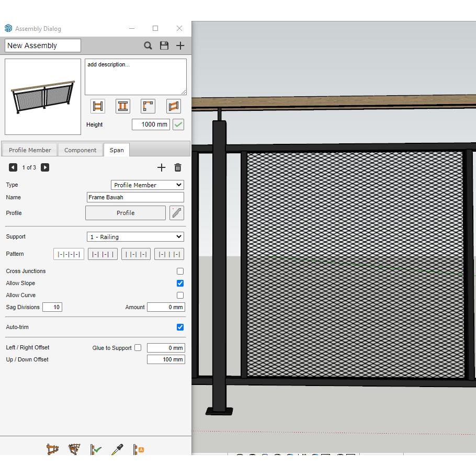Select the sloped assembly orientation icon
Screen dimensions: 476x476
click(173, 106)
